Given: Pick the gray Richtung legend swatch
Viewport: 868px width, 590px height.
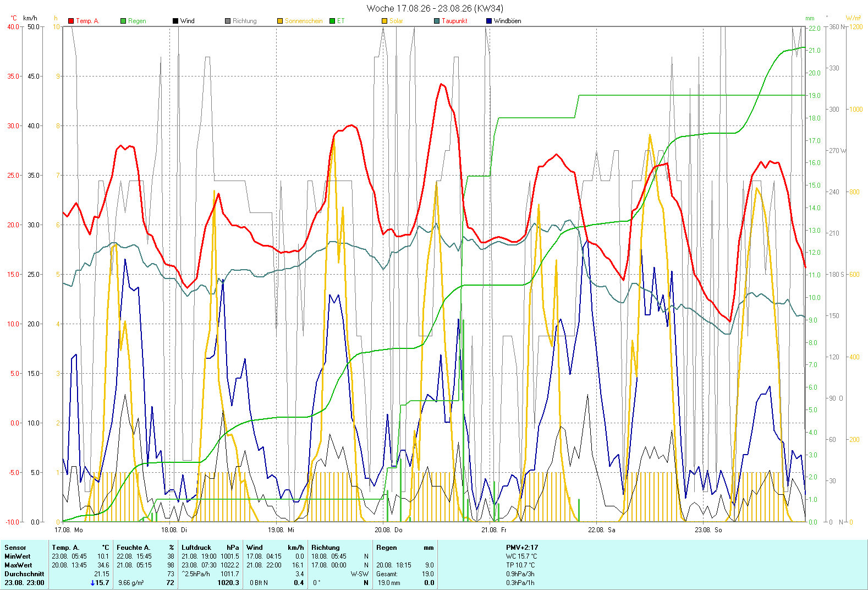Looking at the screenshot, I should (x=228, y=21).
